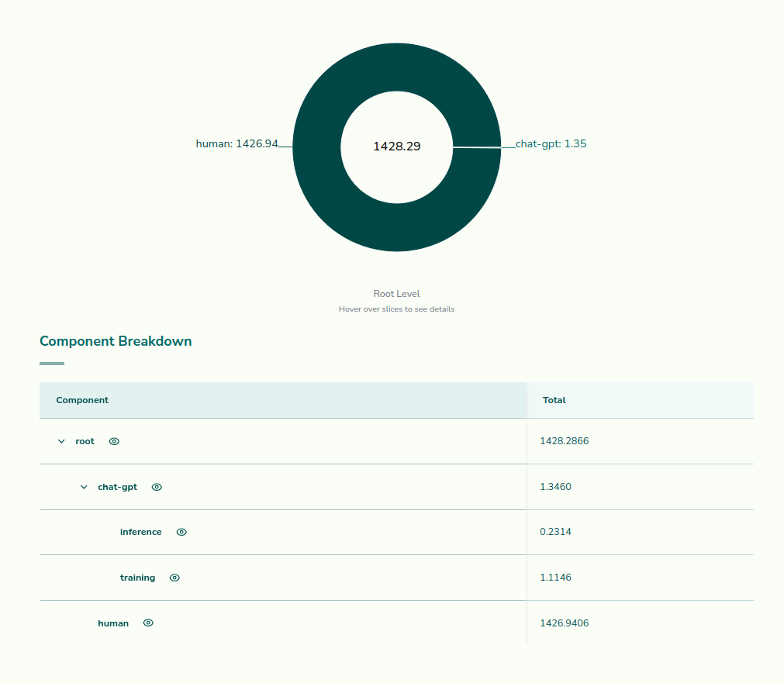
Task: Click the Total column header
Action: coord(640,400)
